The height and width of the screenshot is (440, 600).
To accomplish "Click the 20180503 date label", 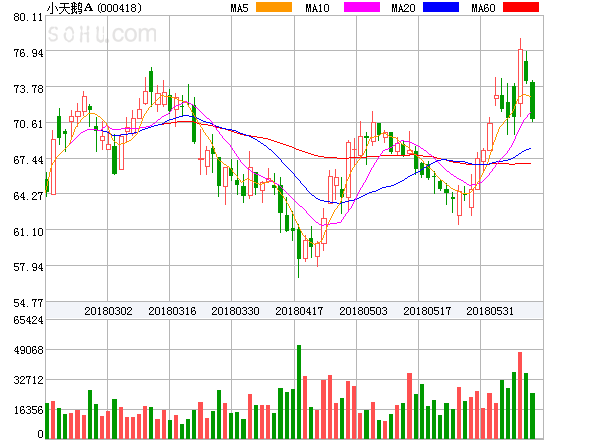I will [x=363, y=311].
